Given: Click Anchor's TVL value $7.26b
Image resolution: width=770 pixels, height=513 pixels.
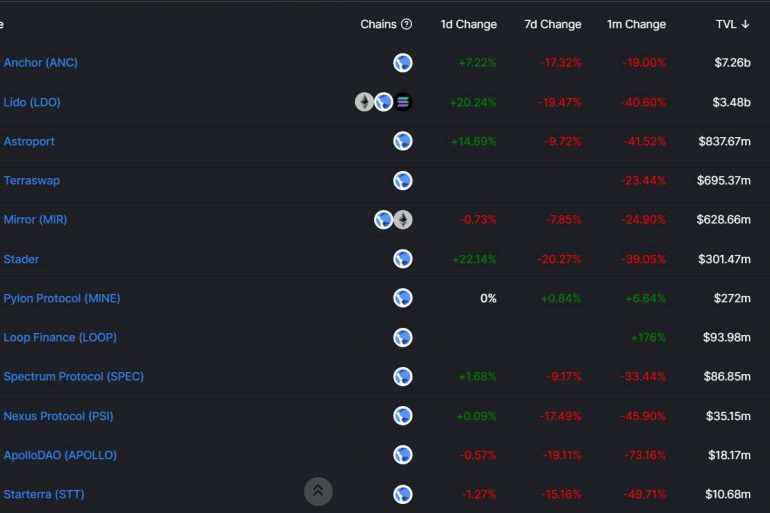Looking at the screenshot, I should pyautogui.click(x=732, y=63).
